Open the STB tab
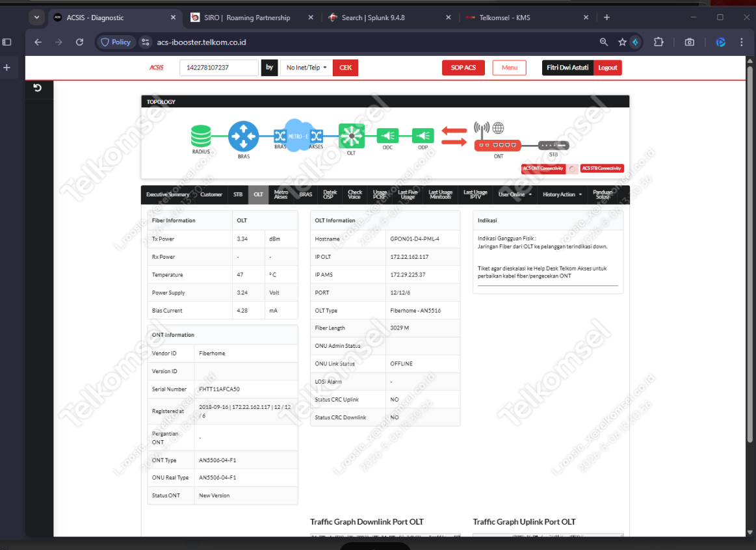The image size is (756, 550). [238, 195]
